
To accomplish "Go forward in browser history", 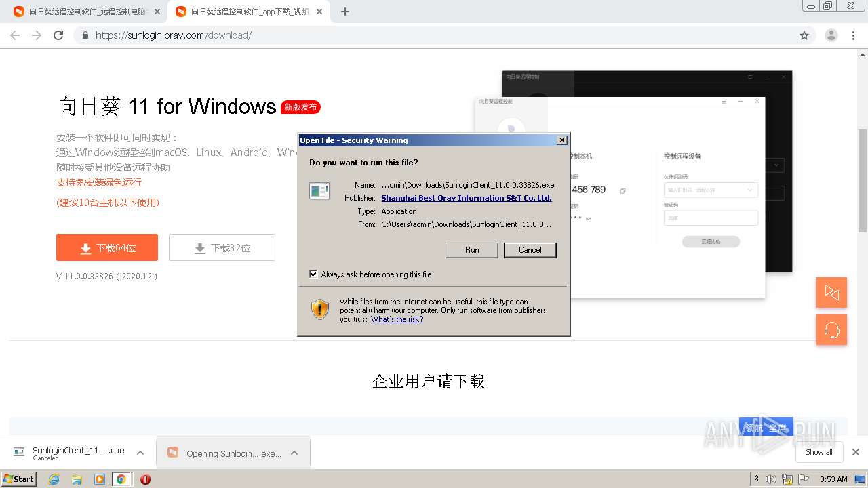I will tap(37, 35).
